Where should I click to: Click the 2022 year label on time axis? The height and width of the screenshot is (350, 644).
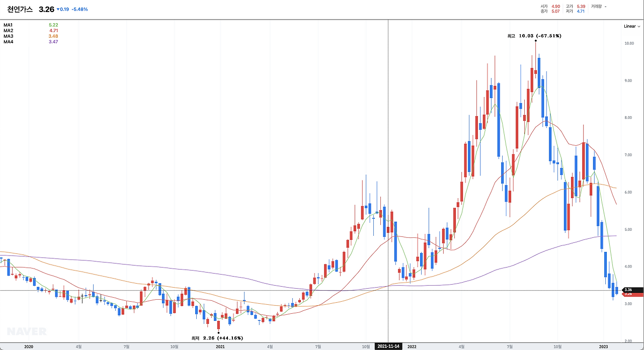(412, 346)
